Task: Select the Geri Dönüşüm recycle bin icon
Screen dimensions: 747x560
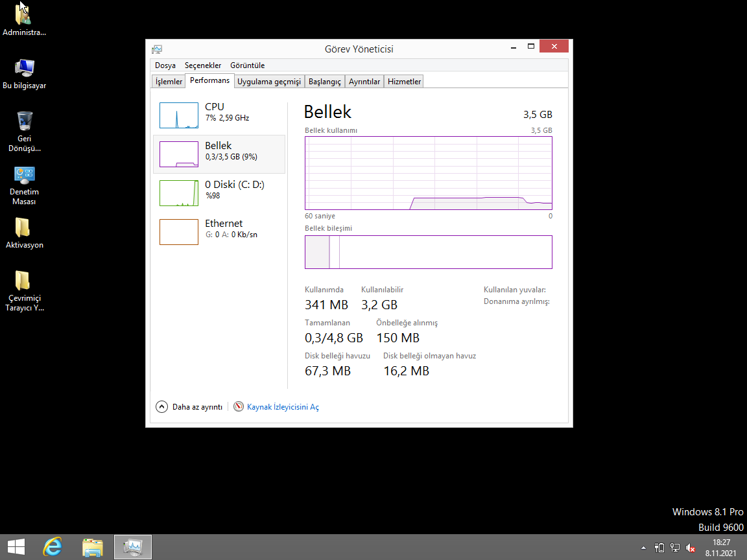Action: (x=25, y=121)
